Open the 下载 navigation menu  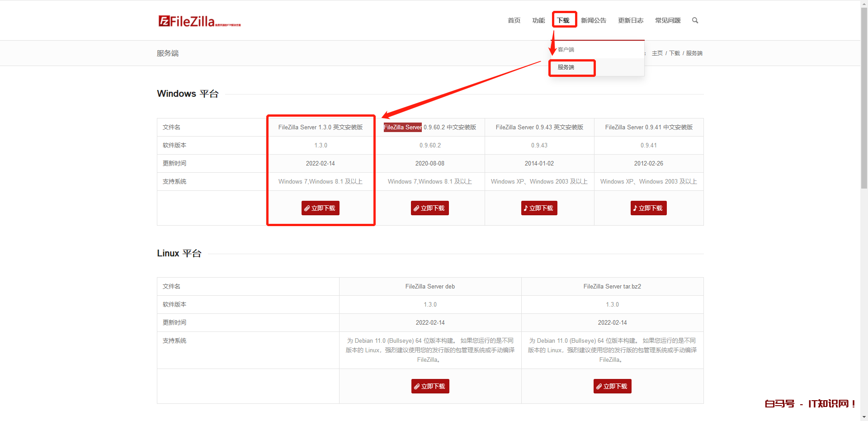563,20
